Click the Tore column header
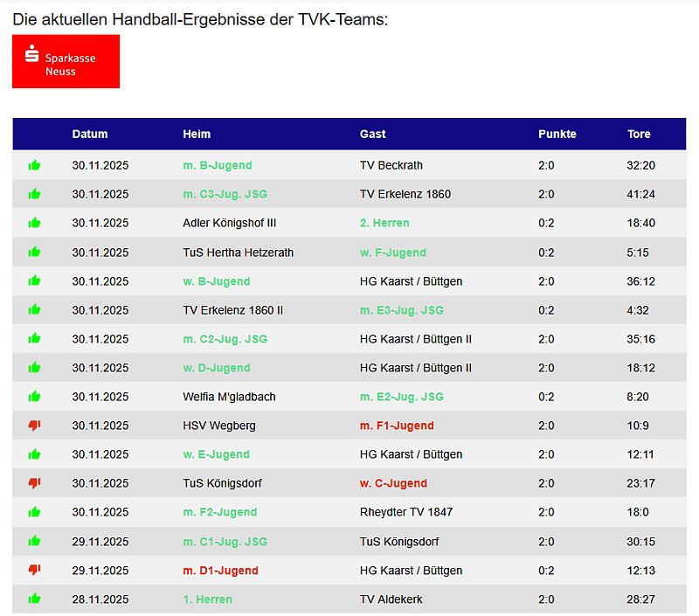This screenshot has width=699, height=616. (x=639, y=135)
